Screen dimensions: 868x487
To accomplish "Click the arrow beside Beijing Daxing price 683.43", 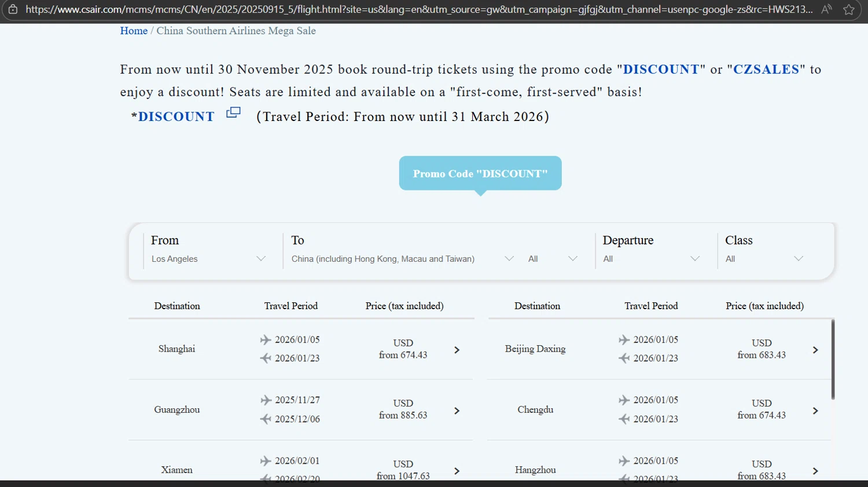I will [x=815, y=350].
